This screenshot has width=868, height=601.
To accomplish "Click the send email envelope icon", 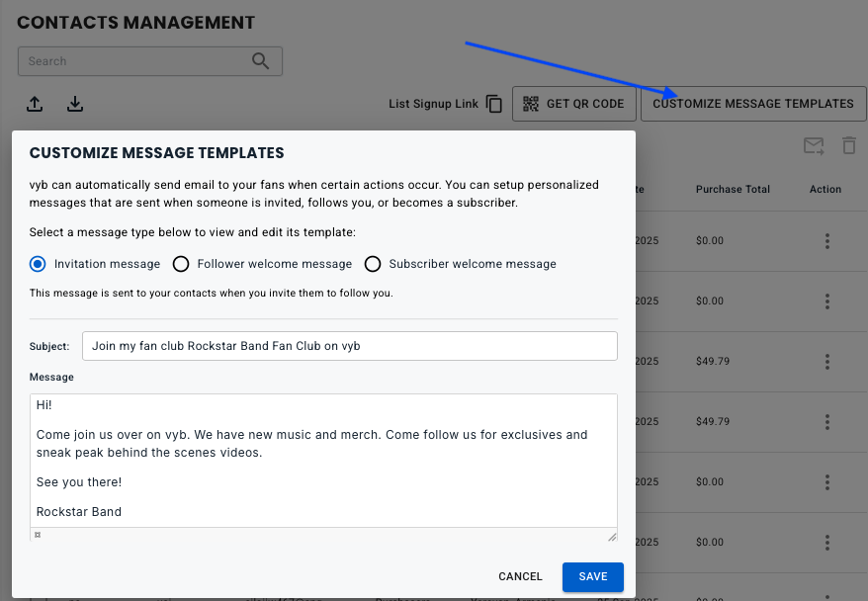I will pos(813,146).
